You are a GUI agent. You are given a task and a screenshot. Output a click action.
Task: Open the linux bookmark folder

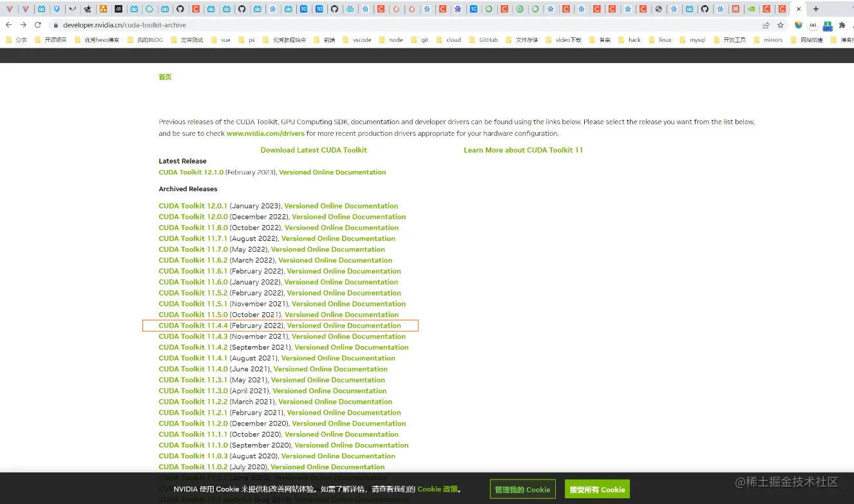point(660,40)
